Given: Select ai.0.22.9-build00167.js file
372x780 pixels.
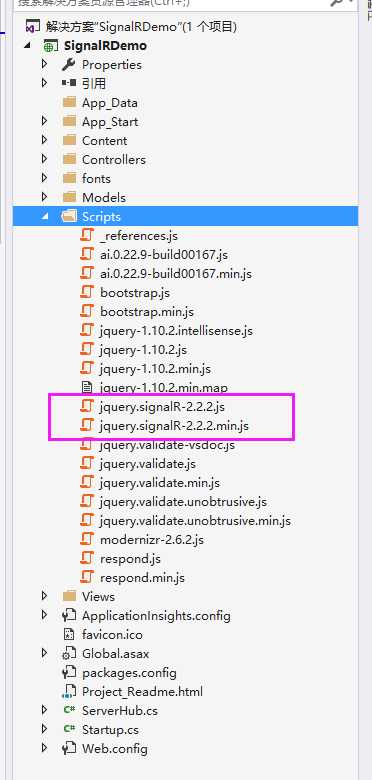Looking at the screenshot, I should tap(164, 255).
